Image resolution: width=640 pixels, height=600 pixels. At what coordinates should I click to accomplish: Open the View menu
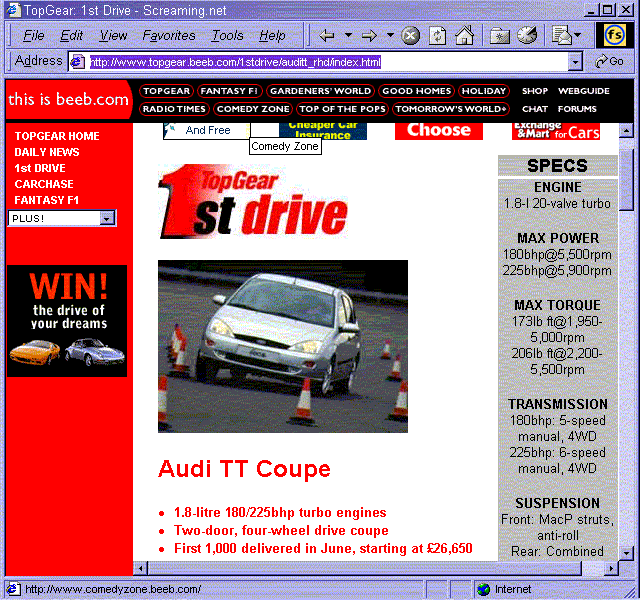click(x=113, y=36)
